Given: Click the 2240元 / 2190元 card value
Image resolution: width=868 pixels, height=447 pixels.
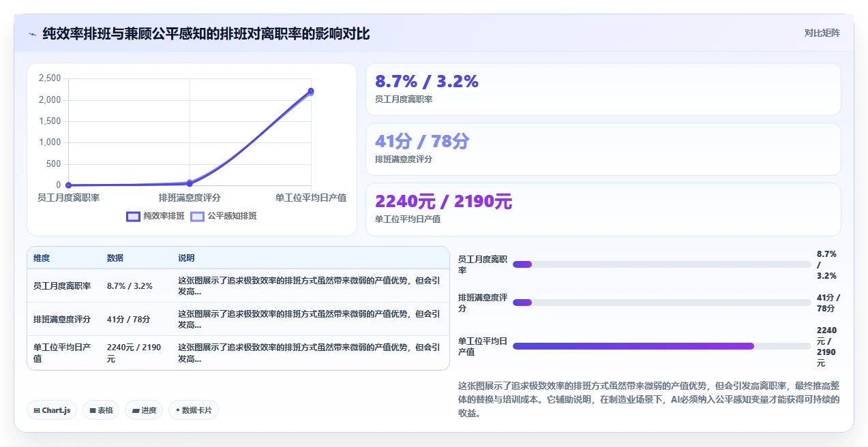Looking at the screenshot, I should (x=443, y=201).
